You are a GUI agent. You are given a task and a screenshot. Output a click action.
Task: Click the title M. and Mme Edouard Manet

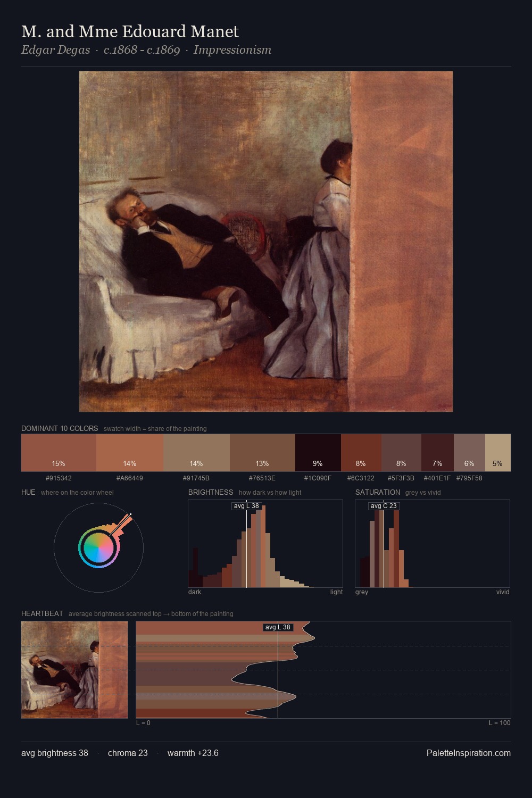coord(130,31)
